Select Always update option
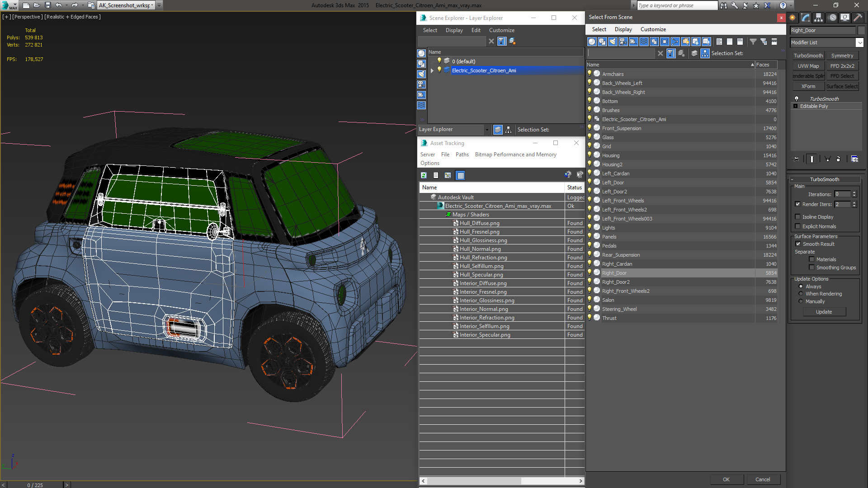Image resolution: width=868 pixels, height=488 pixels. [x=801, y=286]
